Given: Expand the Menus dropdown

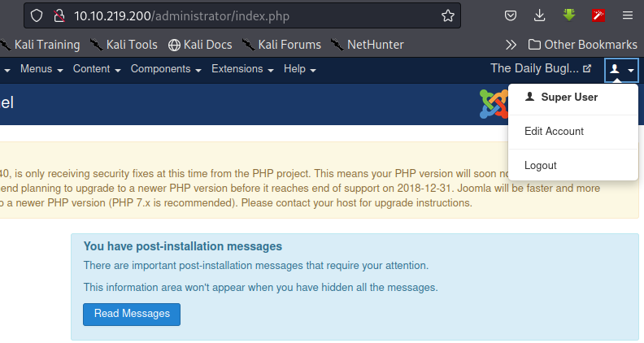Looking at the screenshot, I should pyautogui.click(x=41, y=69).
